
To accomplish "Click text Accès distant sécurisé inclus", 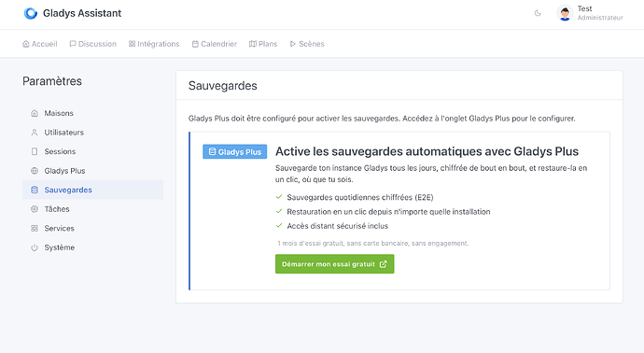I will pyautogui.click(x=337, y=226).
